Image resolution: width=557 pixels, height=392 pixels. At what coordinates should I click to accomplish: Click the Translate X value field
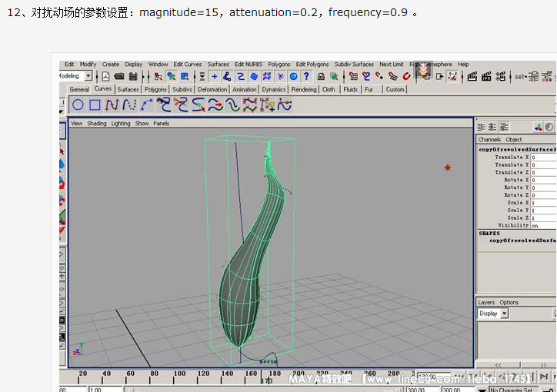point(542,157)
